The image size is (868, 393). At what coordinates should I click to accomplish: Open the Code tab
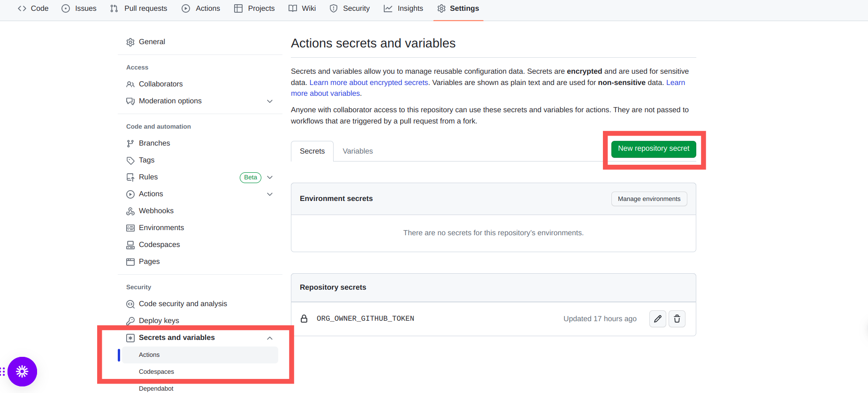[x=33, y=8]
